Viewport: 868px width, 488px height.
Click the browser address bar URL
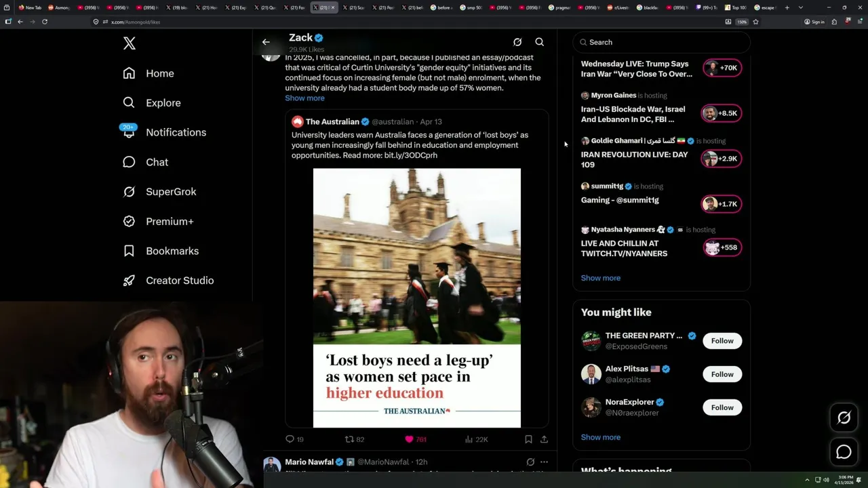pyautogui.click(x=135, y=22)
